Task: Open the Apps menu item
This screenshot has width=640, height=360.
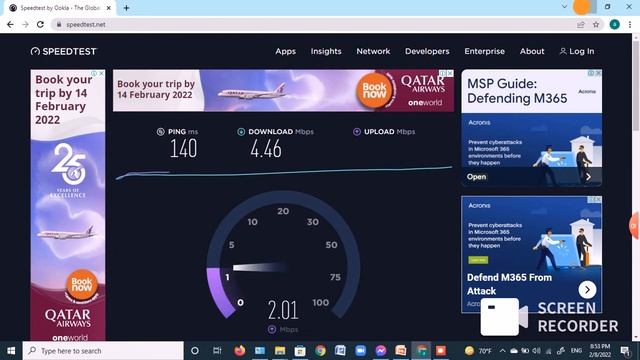Action: tap(285, 51)
